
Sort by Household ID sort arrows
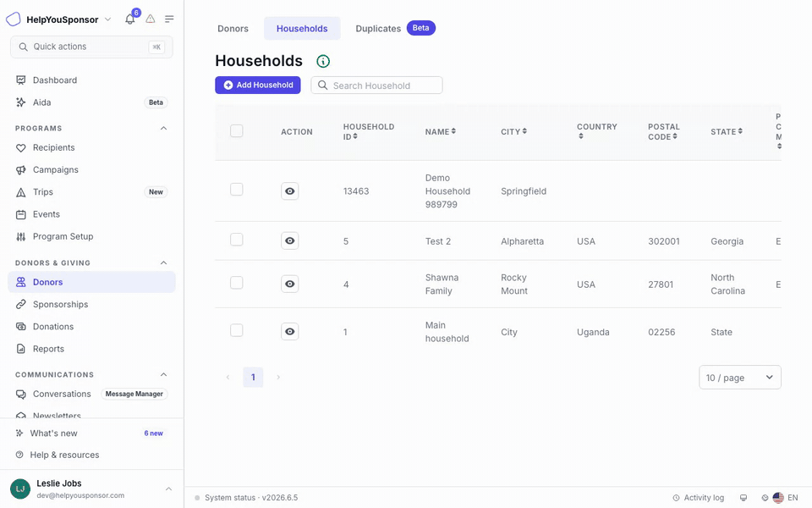(x=355, y=136)
